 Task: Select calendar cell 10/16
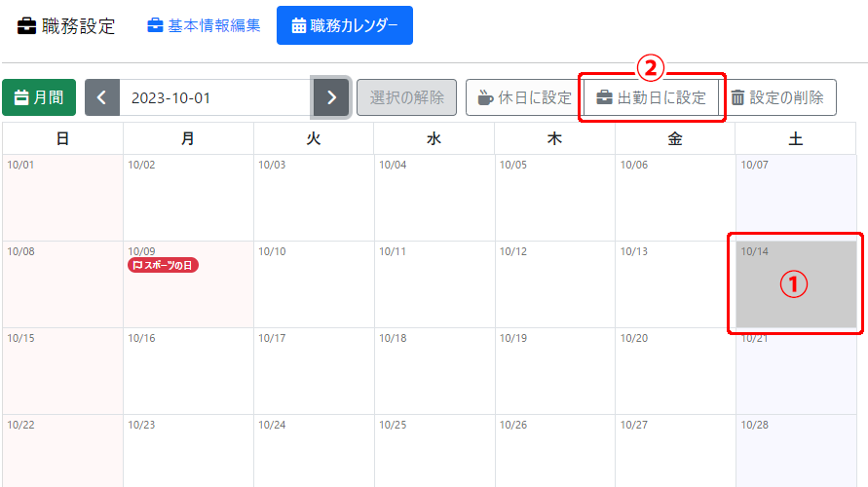(188, 371)
